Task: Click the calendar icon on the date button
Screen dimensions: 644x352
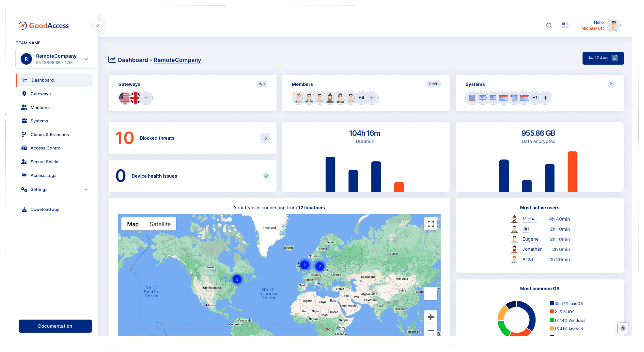Action: 614,58
